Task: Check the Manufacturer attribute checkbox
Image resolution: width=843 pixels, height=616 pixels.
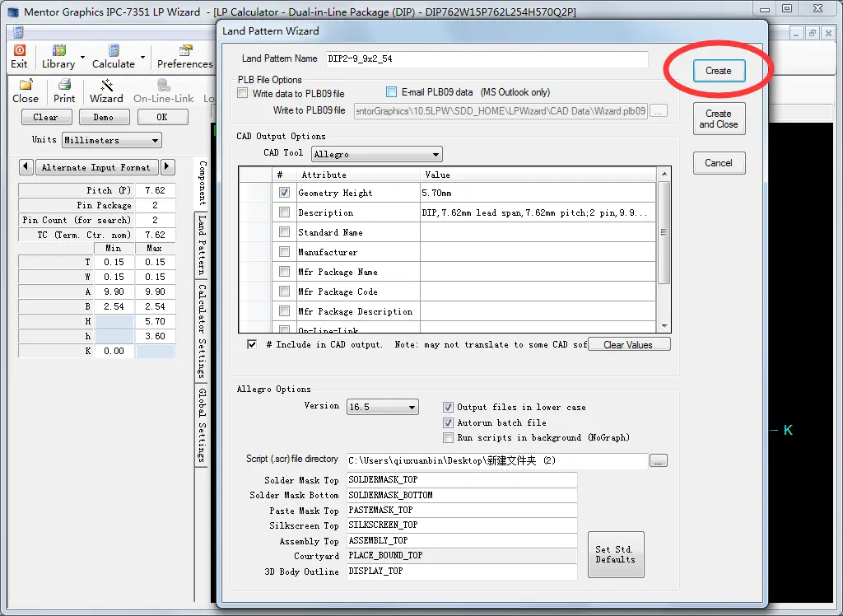Action: (x=284, y=252)
